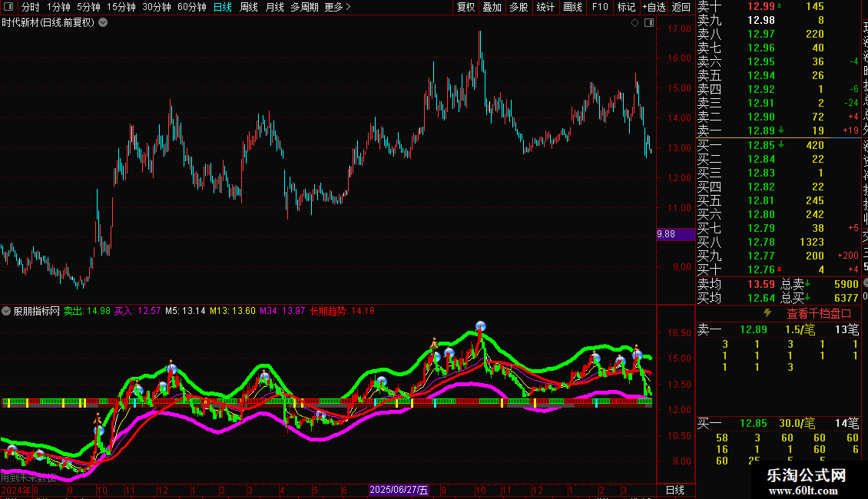
Task: Toggle the sidebar panel icon left of 分时
Action: 8,7
